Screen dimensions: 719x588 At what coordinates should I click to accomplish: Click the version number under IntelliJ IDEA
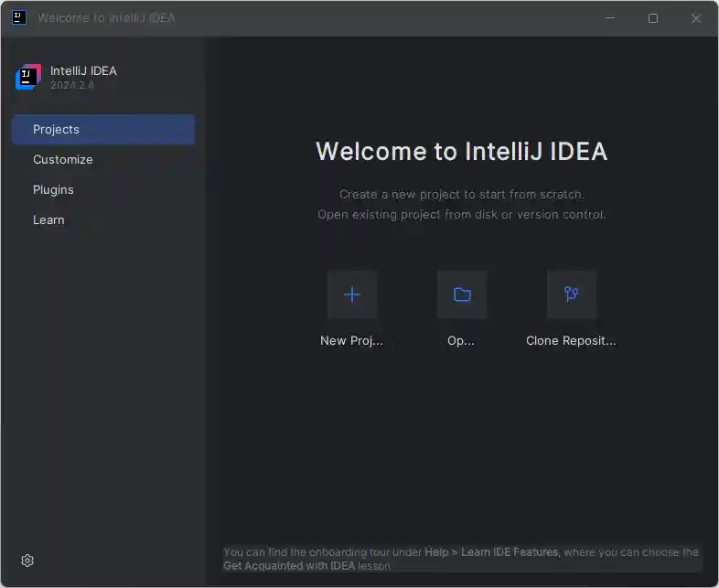(72, 86)
